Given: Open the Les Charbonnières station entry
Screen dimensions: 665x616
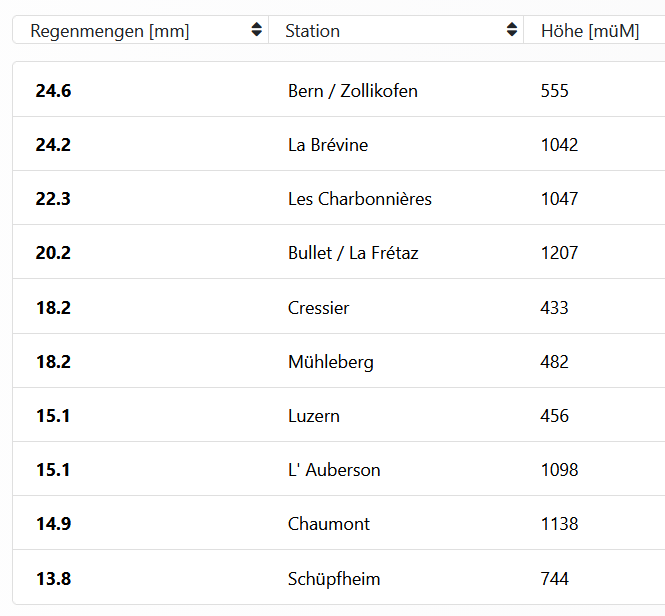Looking at the screenshot, I should (360, 199).
